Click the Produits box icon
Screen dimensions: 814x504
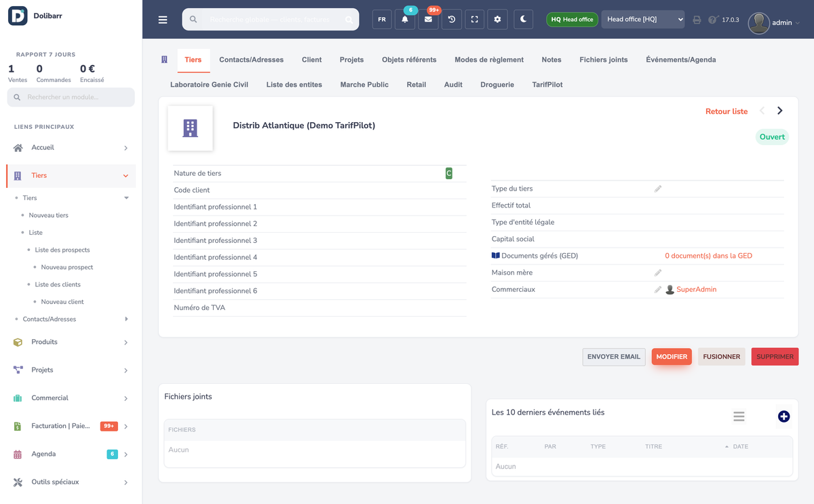point(18,343)
